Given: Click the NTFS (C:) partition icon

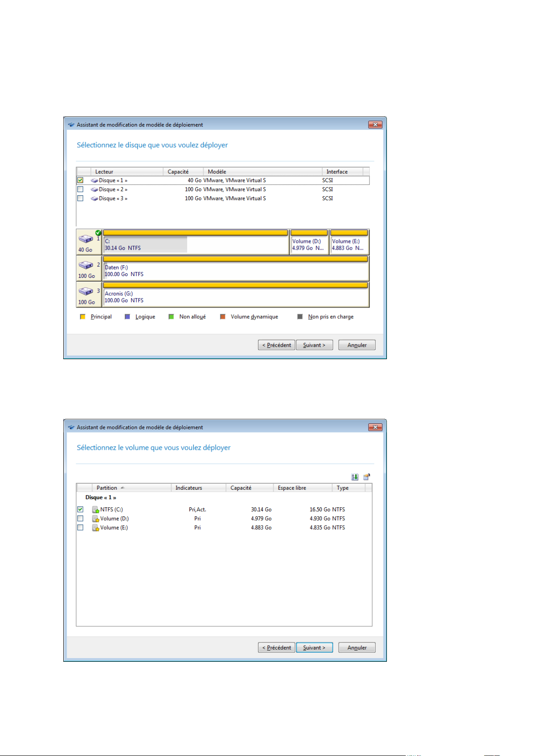Looking at the screenshot, I should pyautogui.click(x=96, y=510).
